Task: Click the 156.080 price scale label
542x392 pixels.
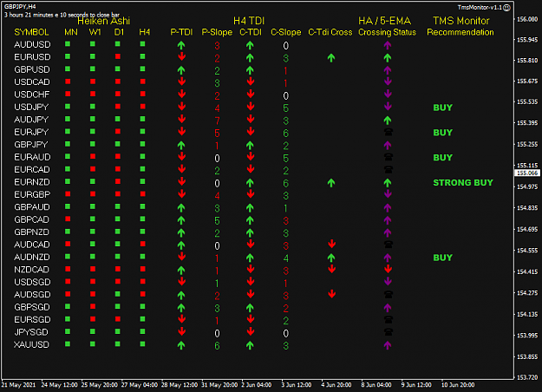Action: (x=527, y=19)
